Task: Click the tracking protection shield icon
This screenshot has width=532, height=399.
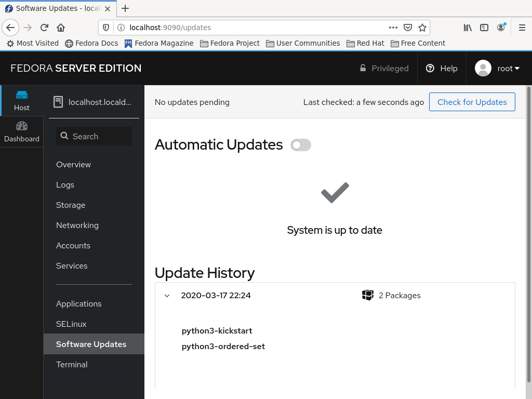Action: pos(106,28)
